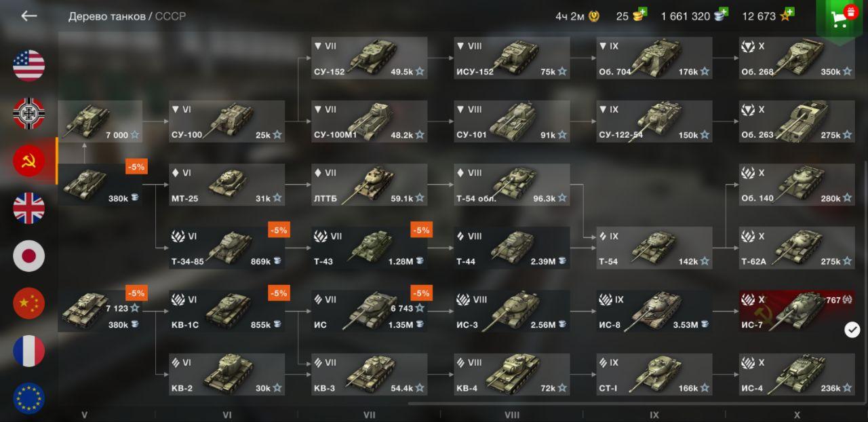The width and height of the screenshot is (868, 422).
Task: Select the СУ-152 tank destroyer node
Action: (370, 58)
